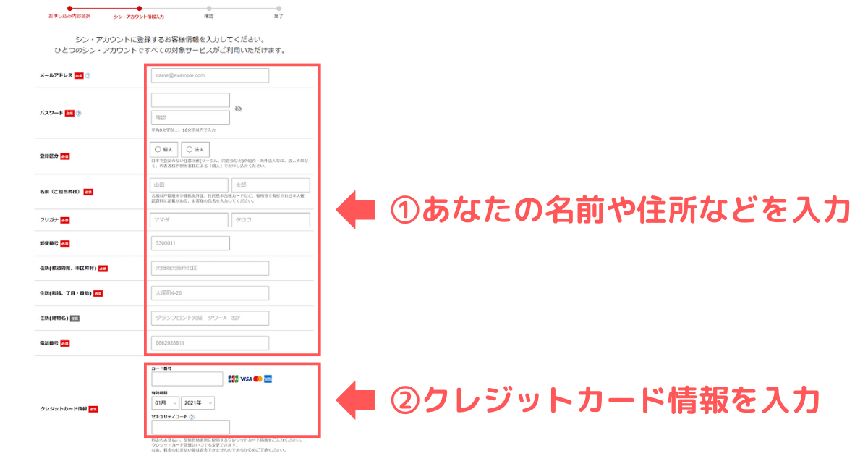Click the JCB card brand icon

(x=235, y=377)
